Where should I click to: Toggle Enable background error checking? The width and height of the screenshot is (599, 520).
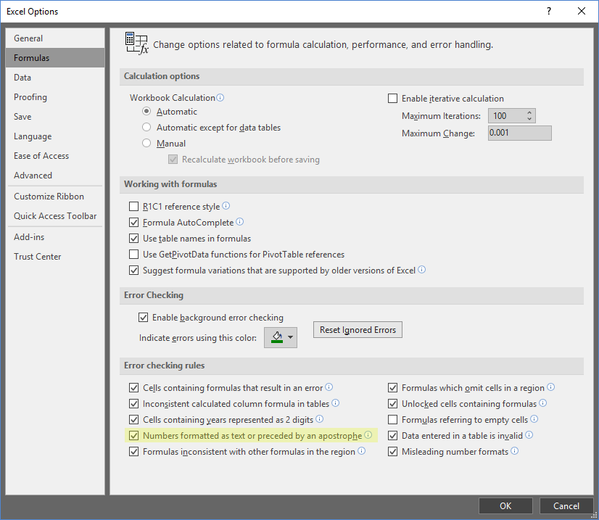click(x=143, y=317)
